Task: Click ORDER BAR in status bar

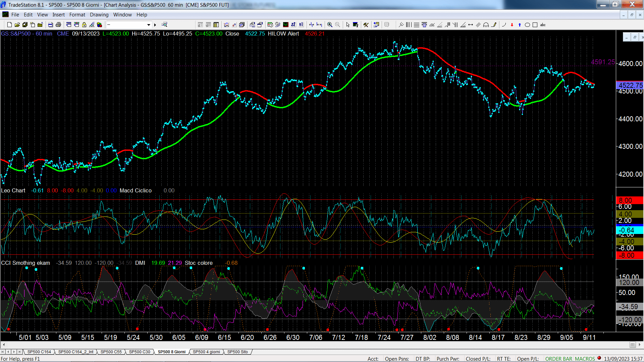Action: [x=558, y=359]
